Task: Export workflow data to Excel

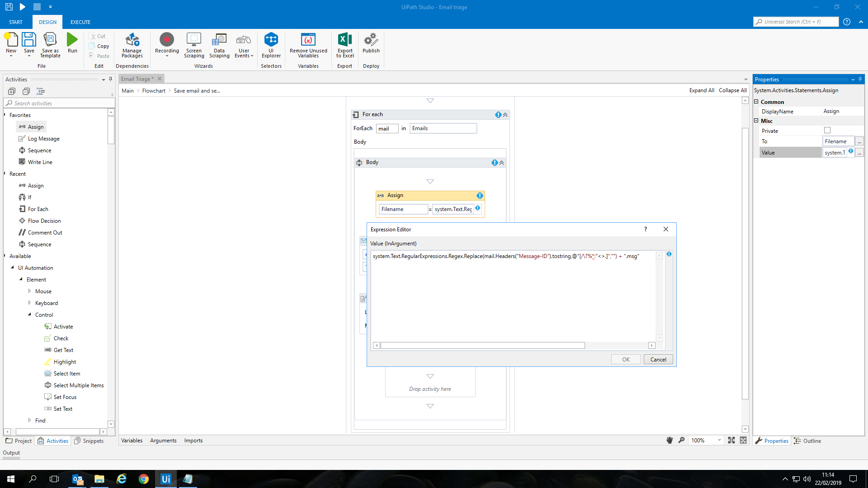Action: click(x=344, y=45)
